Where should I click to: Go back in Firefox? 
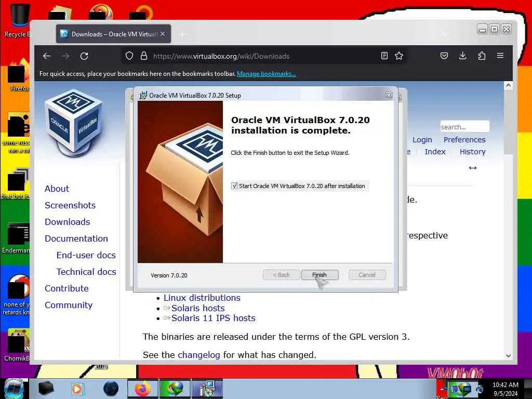(47, 56)
